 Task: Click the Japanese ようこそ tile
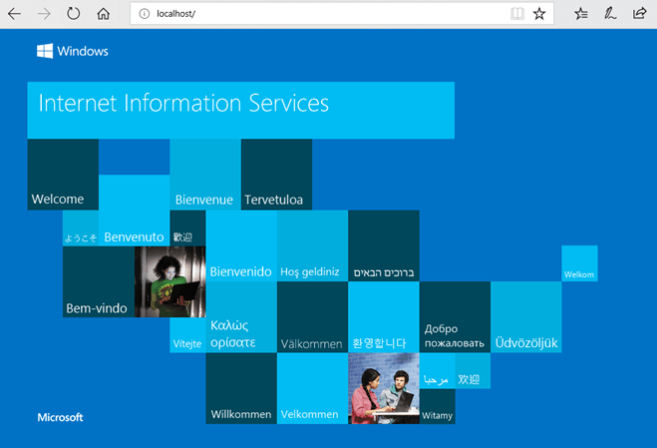pos(80,228)
